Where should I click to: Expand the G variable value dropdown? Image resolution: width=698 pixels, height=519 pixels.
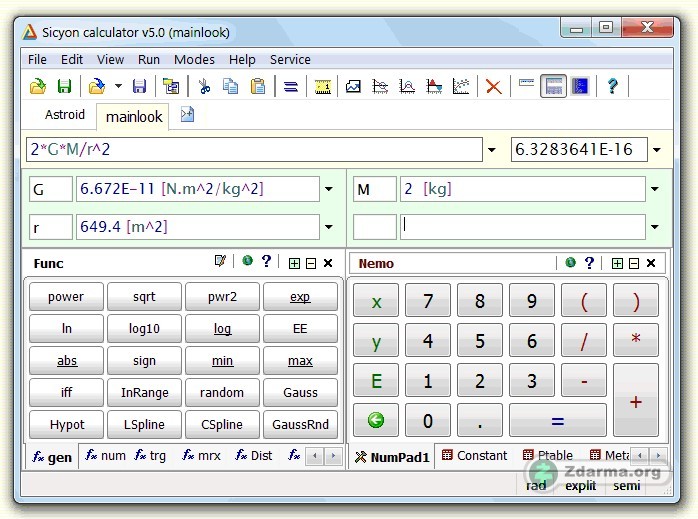pos(329,189)
